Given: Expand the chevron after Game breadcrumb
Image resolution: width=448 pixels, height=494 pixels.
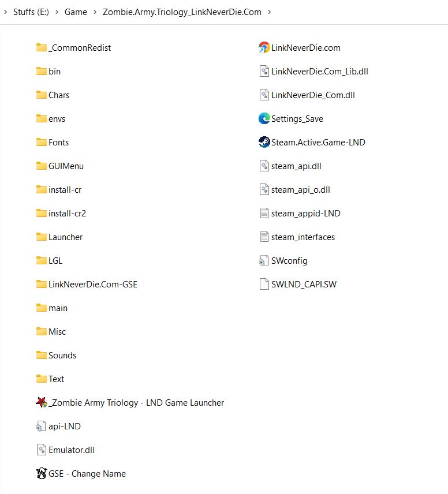Looking at the screenshot, I should coord(95,12).
